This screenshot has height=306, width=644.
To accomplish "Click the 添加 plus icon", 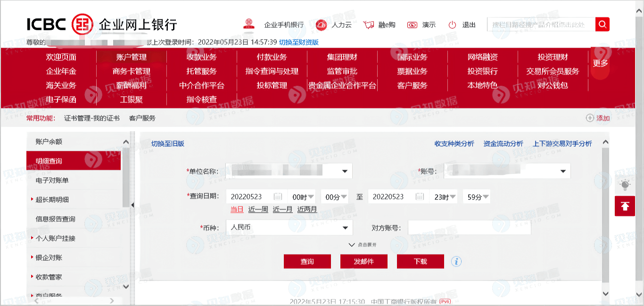I will point(590,118).
